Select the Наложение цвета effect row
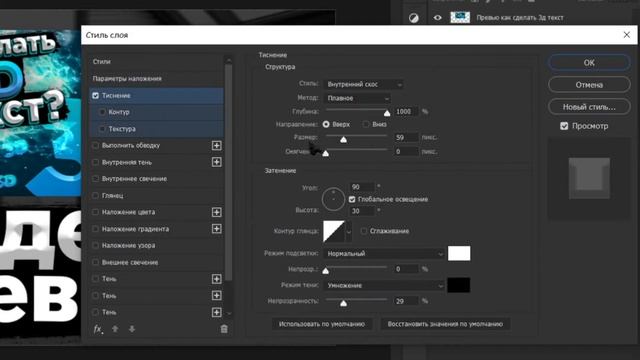640x360 pixels. pyautogui.click(x=156, y=212)
